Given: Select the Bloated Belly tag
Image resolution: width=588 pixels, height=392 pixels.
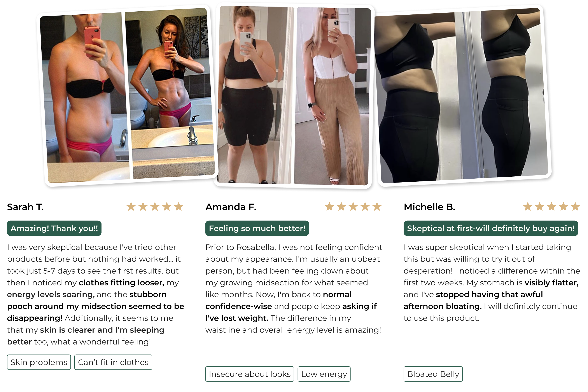Looking at the screenshot, I should 433,374.
